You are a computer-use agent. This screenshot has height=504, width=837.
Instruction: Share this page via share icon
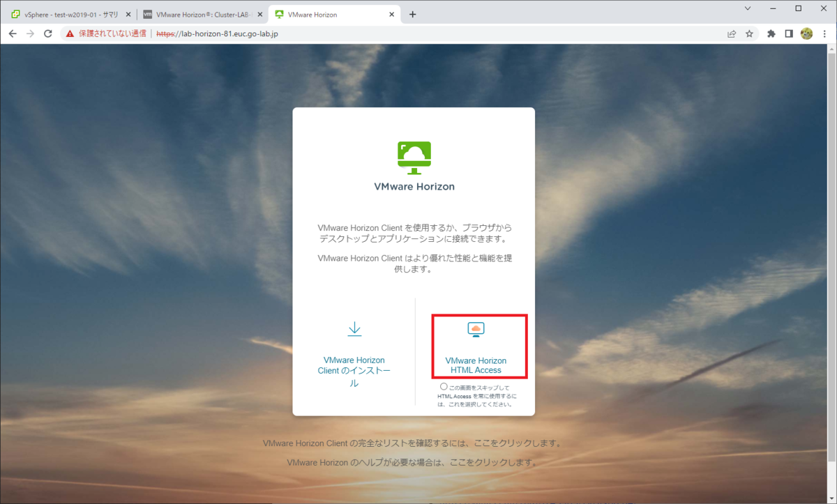(732, 33)
